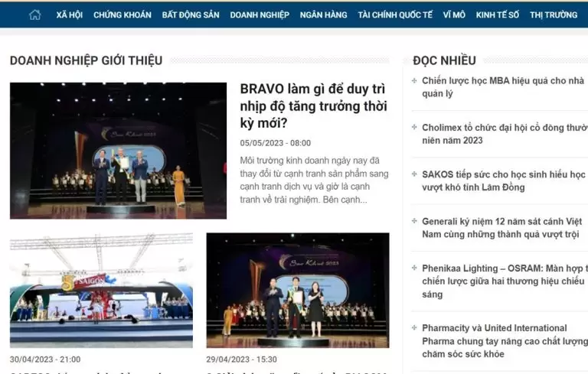
Task: Select the BRAVO article summary paragraph
Action: click(314, 180)
